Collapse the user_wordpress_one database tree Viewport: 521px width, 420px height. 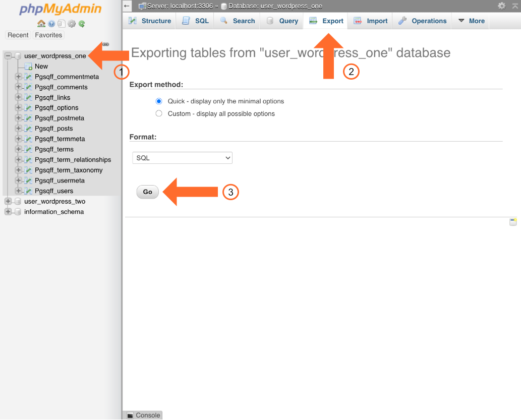[x=8, y=56]
